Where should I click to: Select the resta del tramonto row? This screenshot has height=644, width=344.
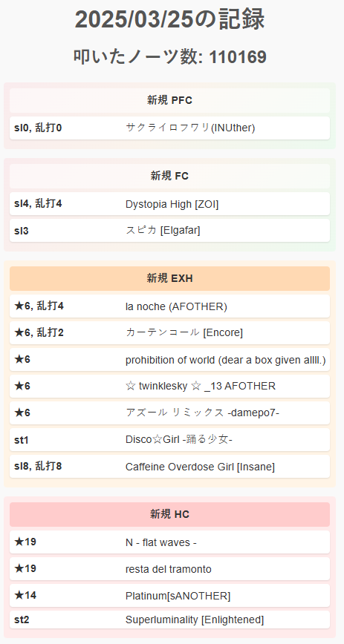169,569
